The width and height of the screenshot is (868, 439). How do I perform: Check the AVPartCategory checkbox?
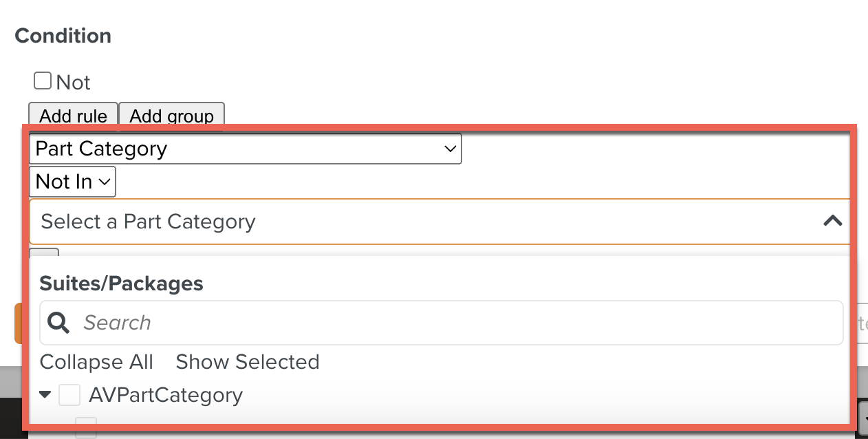(69, 394)
